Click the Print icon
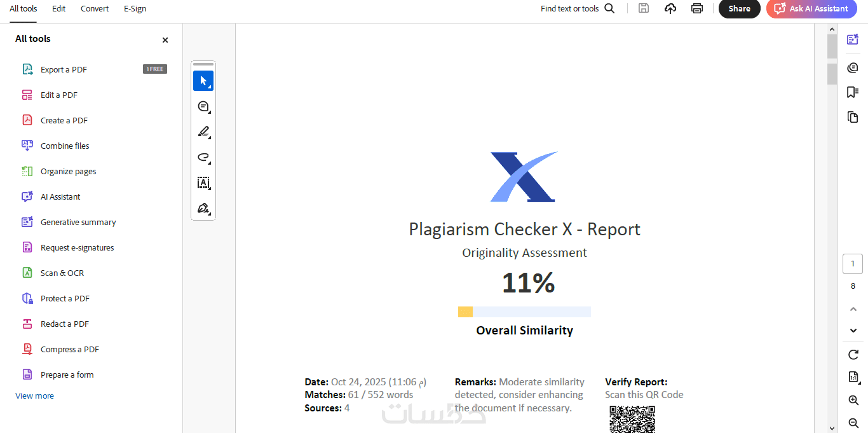This screenshot has width=868, height=433. (697, 8)
